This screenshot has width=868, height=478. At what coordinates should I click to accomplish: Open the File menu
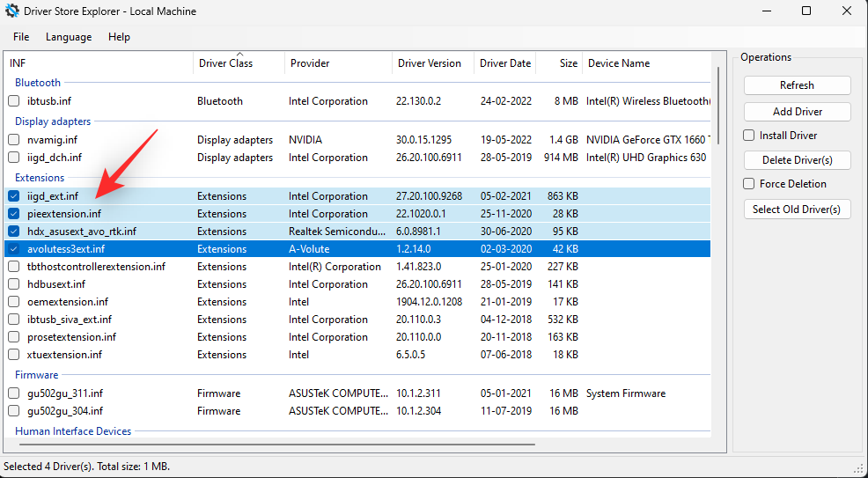coord(21,37)
